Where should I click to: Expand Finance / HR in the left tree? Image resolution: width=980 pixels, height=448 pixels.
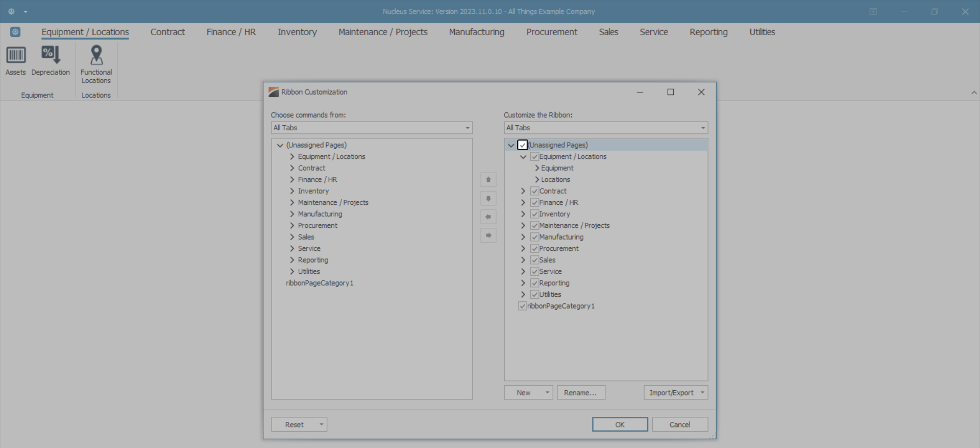coord(292,180)
